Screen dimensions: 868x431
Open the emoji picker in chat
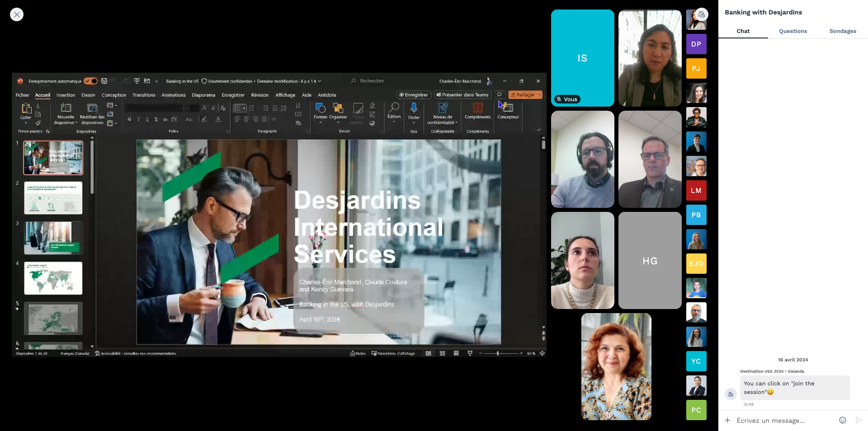pyautogui.click(x=843, y=421)
